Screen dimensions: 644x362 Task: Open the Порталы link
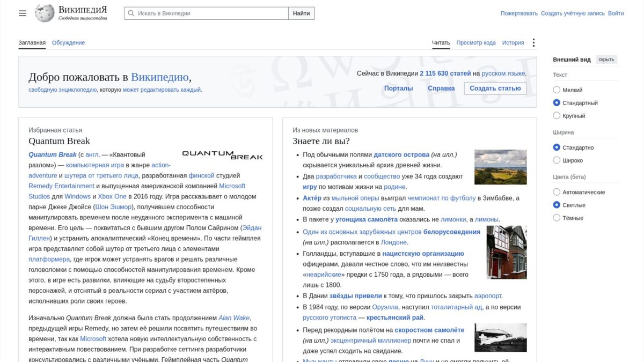[x=398, y=88]
